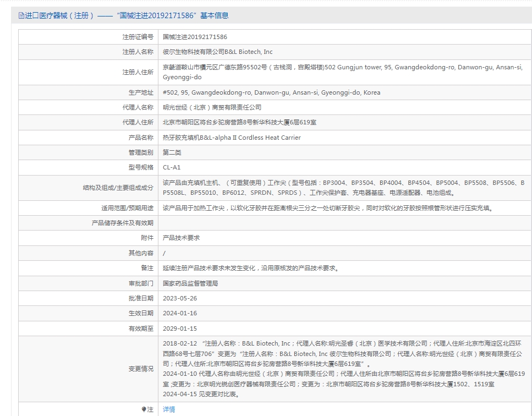
Task: Click the registrant name B&L Biotech, Inc value
Action: 217,52
